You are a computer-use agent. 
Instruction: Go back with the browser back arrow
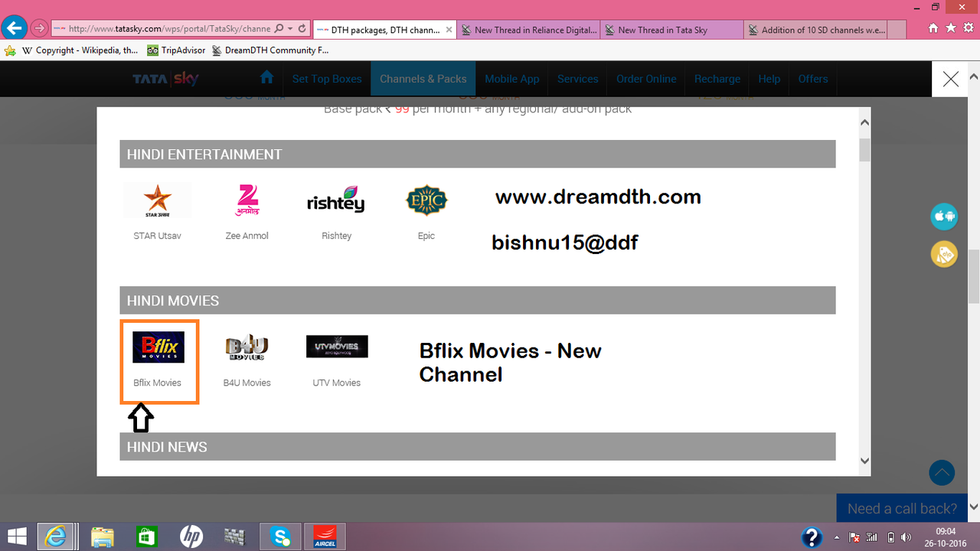point(13,28)
